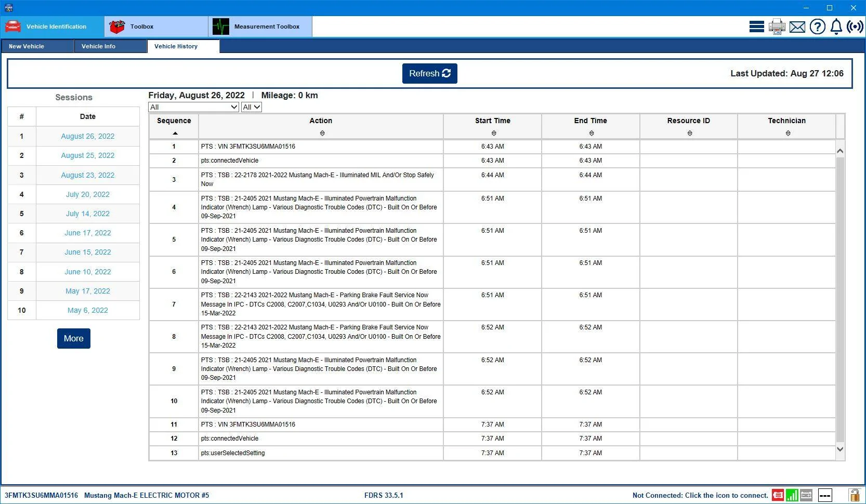Select sequence 11 action 'PTS : VIN 3FMTK3SU6MMA01516'
Image resolution: width=866 pixels, height=504 pixels.
[248, 425]
